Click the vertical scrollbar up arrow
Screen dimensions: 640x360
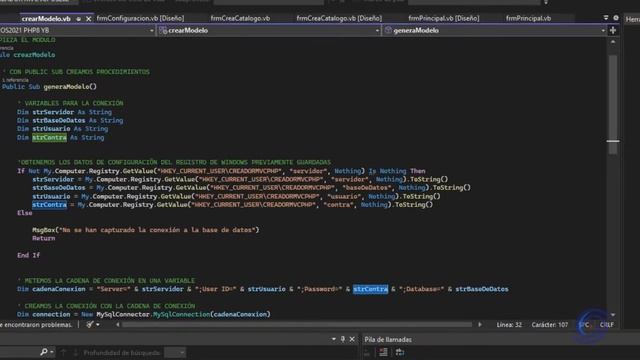click(x=613, y=42)
